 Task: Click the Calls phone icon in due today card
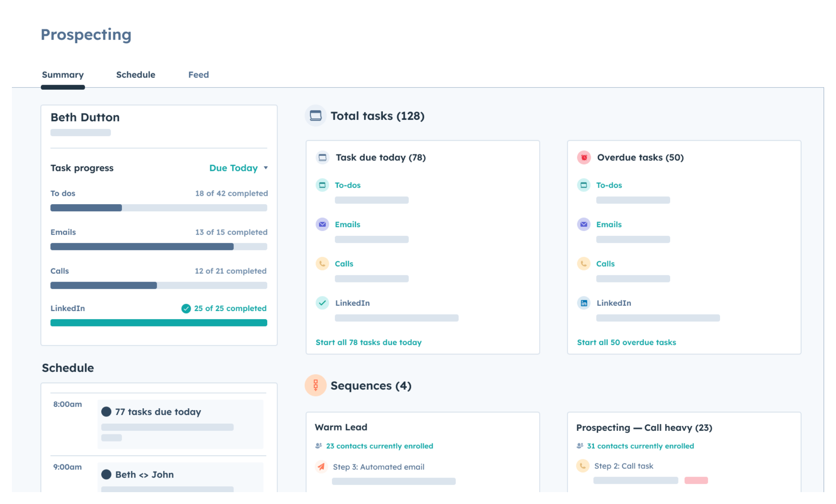[323, 263]
